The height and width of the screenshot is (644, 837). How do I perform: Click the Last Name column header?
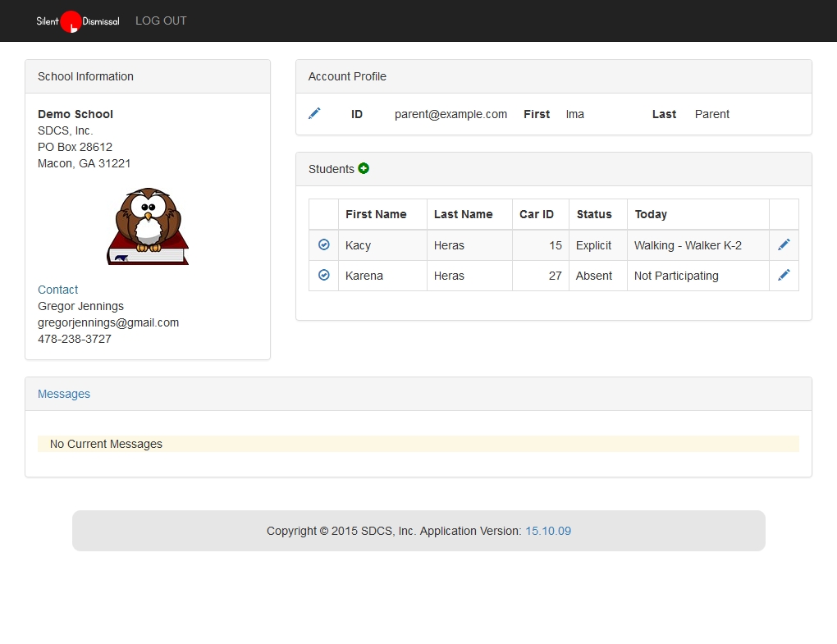click(463, 214)
